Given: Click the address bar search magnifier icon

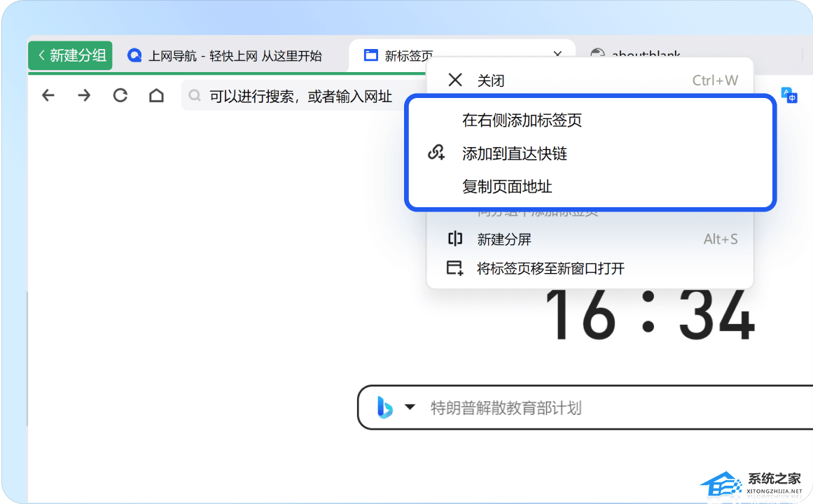Looking at the screenshot, I should (195, 95).
